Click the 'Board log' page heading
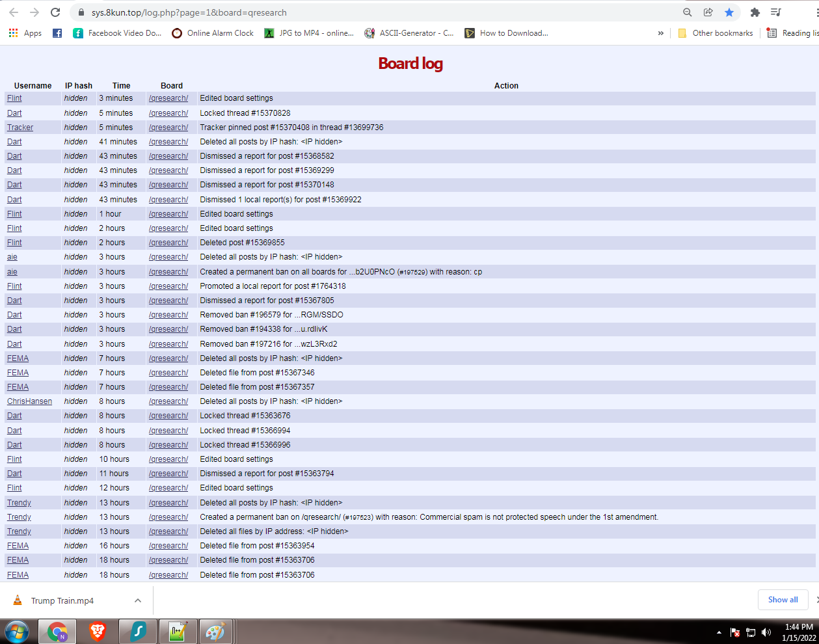This screenshot has height=644, width=819. (410, 63)
